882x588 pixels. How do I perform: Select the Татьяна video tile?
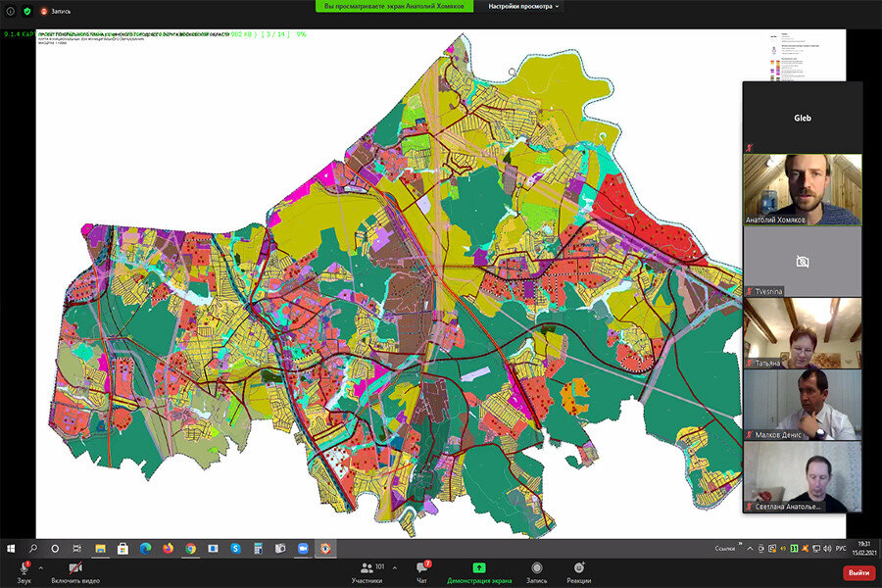802,333
